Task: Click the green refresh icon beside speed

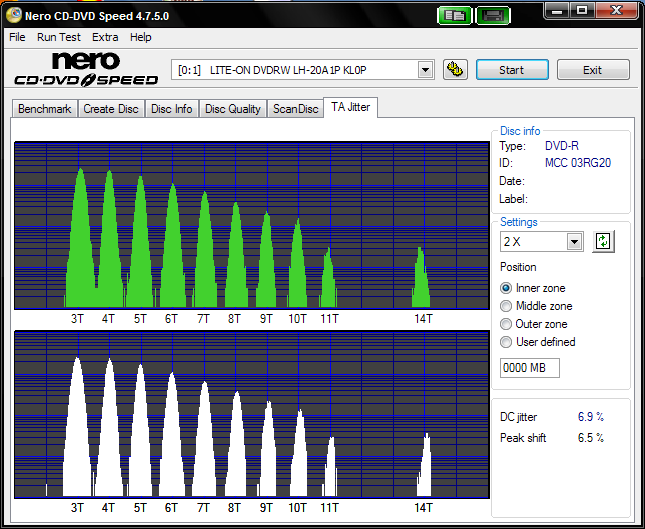Action: pyautogui.click(x=603, y=241)
